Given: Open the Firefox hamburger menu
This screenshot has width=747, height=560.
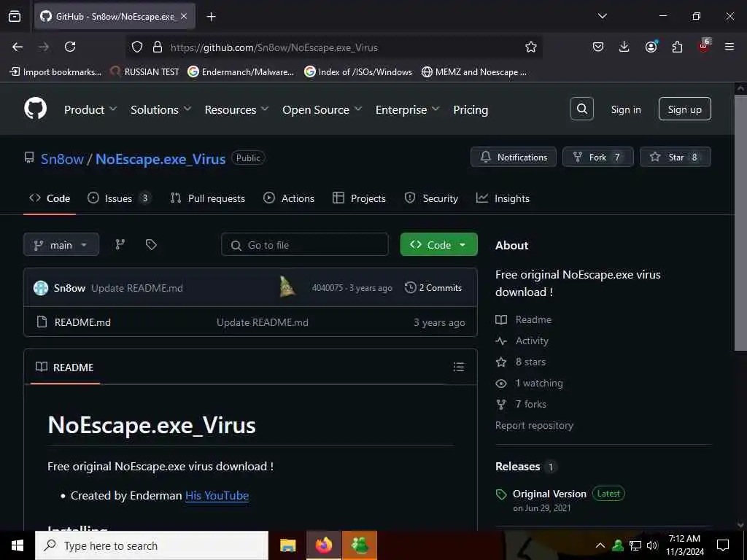Looking at the screenshot, I should (x=729, y=47).
